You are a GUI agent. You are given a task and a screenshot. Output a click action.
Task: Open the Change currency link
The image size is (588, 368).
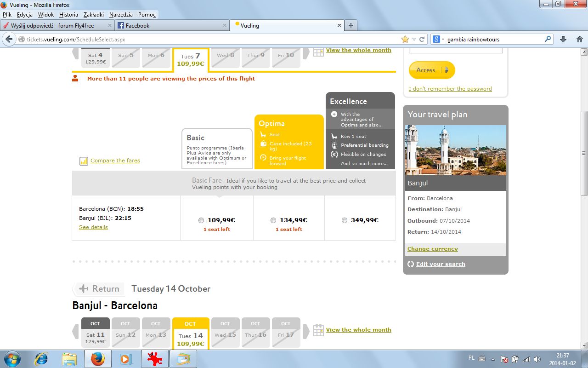click(x=433, y=249)
